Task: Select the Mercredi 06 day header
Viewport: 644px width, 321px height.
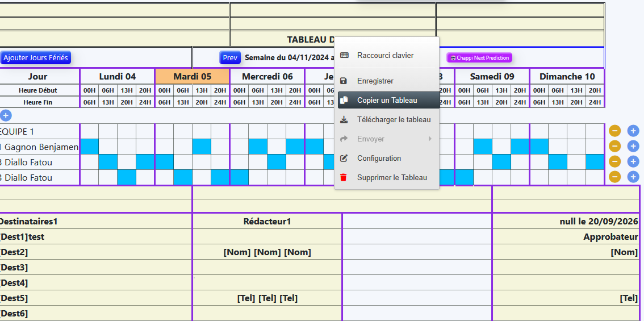Action: point(267,77)
